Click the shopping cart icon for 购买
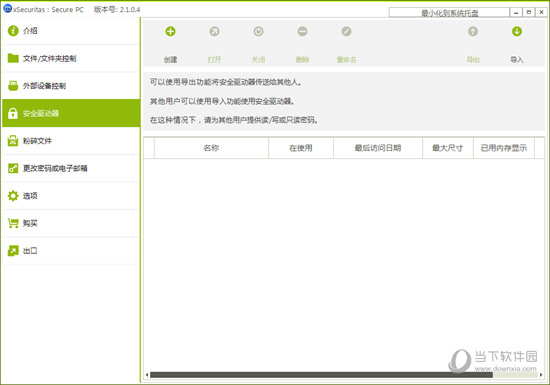 coord(13,223)
